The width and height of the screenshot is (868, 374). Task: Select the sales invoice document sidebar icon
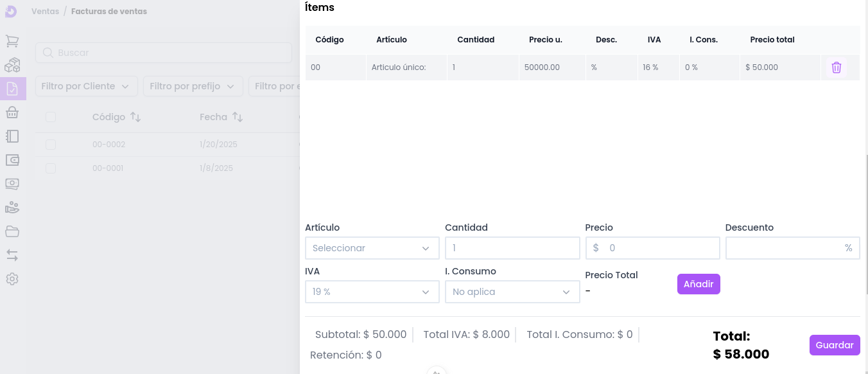12,89
